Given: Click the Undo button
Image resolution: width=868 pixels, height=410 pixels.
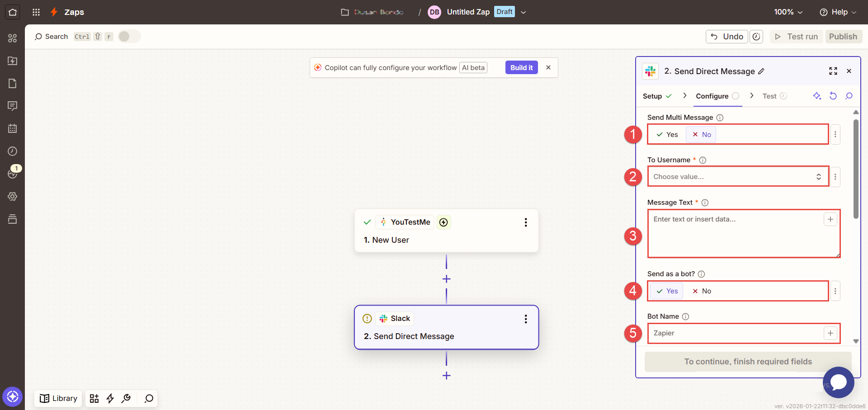Looking at the screenshot, I should (x=726, y=37).
